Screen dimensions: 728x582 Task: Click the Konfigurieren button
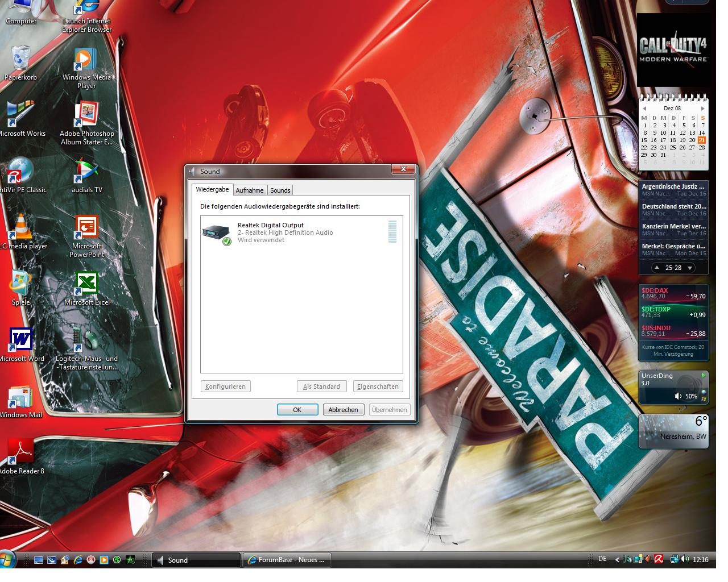tap(226, 386)
